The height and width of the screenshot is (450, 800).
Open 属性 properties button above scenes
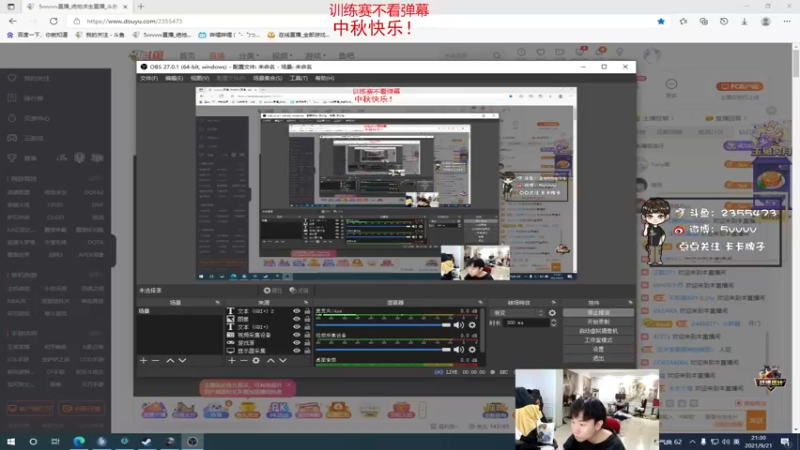(x=272, y=290)
